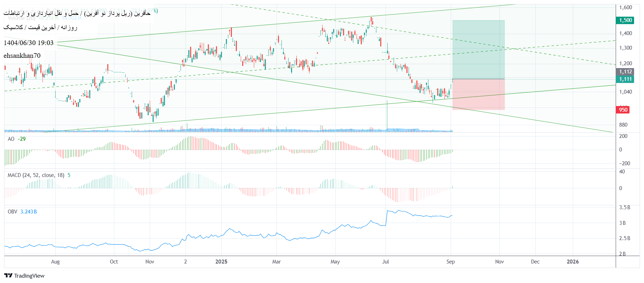Click the Sep label on the time axis
Image resolution: width=644 pixels, height=283 pixels.
pyautogui.click(x=450, y=262)
